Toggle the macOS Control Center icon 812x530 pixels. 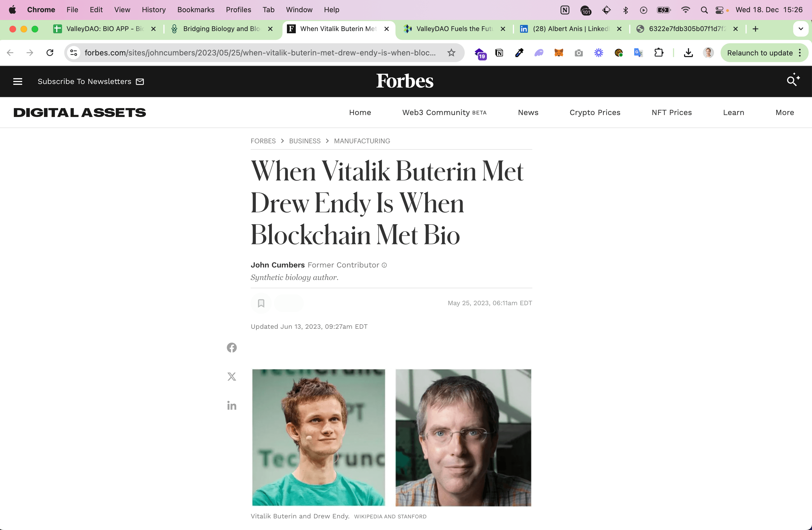(719, 10)
